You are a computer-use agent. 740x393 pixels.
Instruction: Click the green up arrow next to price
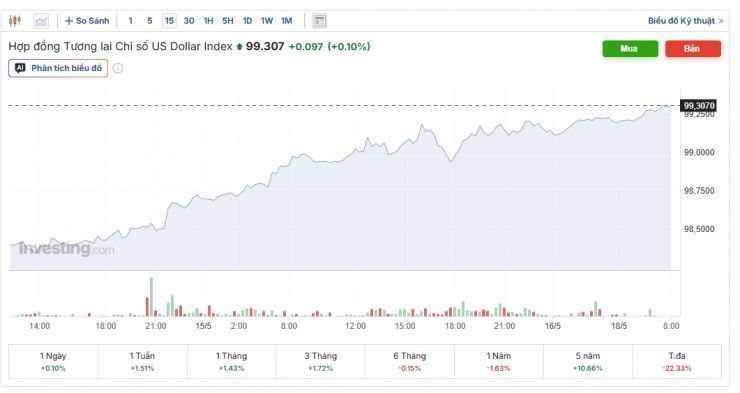click(x=239, y=46)
